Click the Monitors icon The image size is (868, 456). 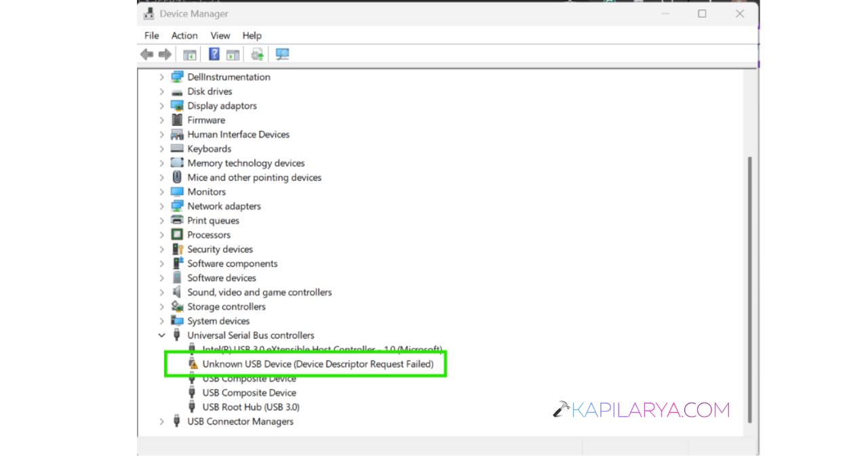177,192
